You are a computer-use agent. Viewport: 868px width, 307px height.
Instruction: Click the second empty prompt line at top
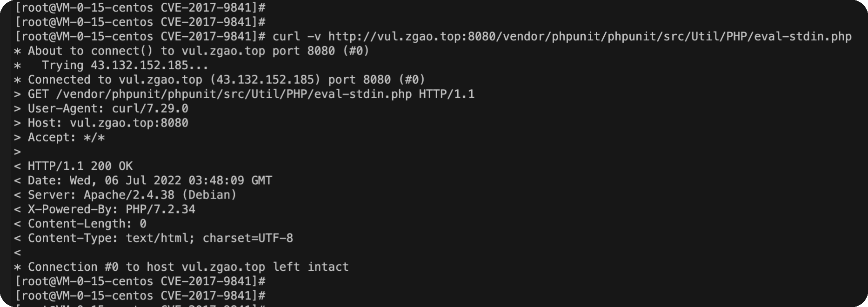tap(140, 22)
